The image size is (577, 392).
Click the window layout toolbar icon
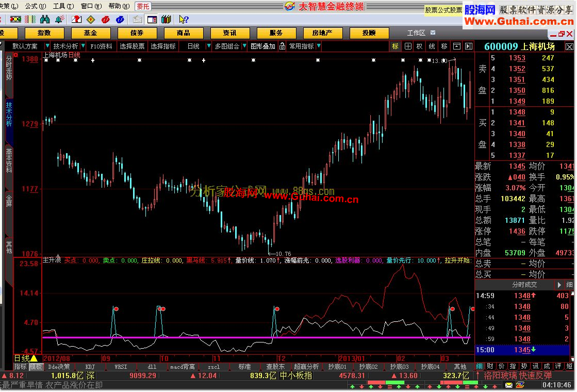[152, 20]
